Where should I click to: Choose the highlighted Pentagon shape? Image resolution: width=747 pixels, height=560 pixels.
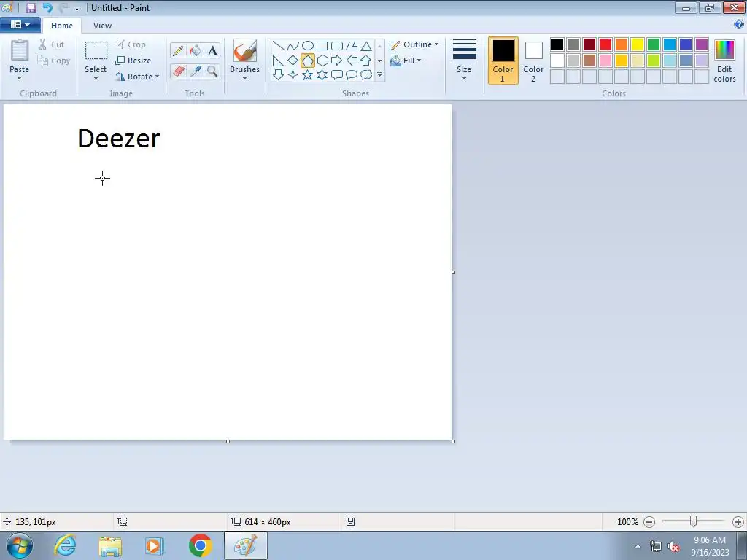pyautogui.click(x=308, y=61)
